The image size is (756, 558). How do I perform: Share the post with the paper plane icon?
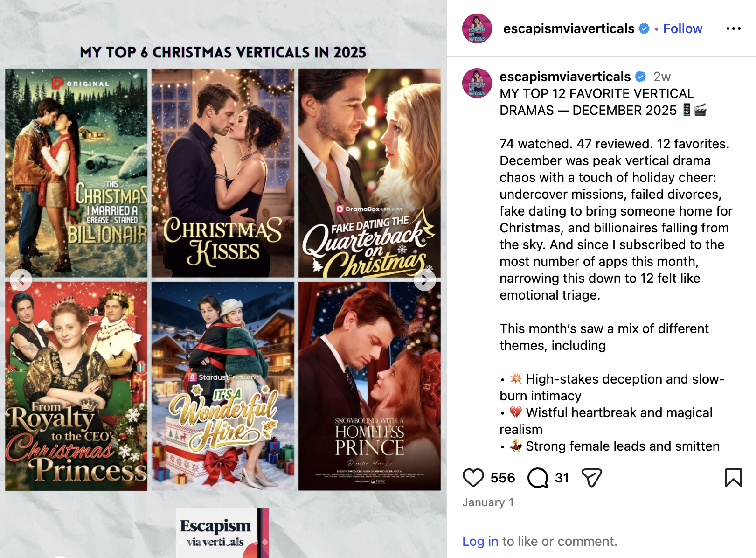click(x=592, y=478)
